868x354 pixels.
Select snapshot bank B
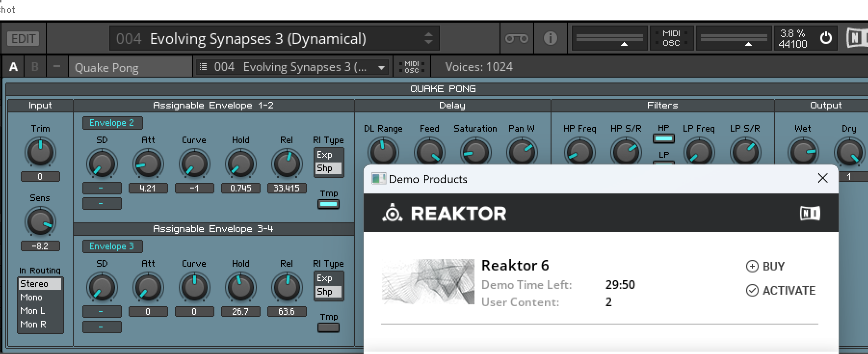click(x=35, y=67)
